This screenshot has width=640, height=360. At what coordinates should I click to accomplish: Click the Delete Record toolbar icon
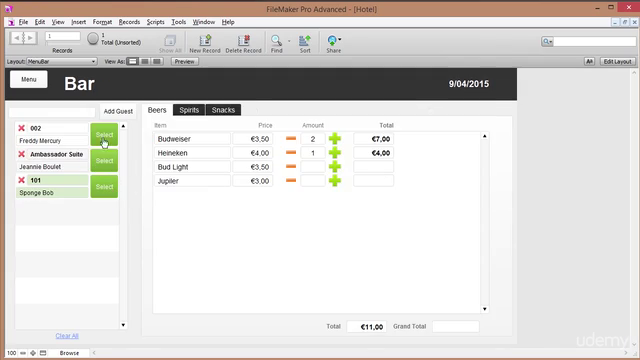[244, 40]
